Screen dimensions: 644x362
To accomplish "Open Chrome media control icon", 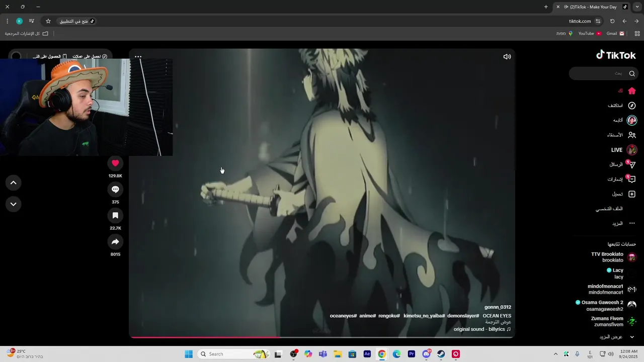I will pos(32,21).
